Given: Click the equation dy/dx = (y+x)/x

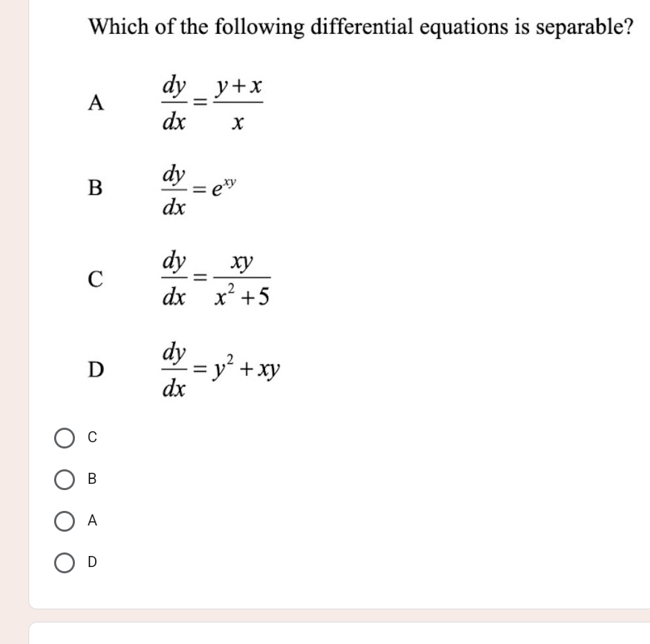Looking at the screenshot, I should (212, 104).
